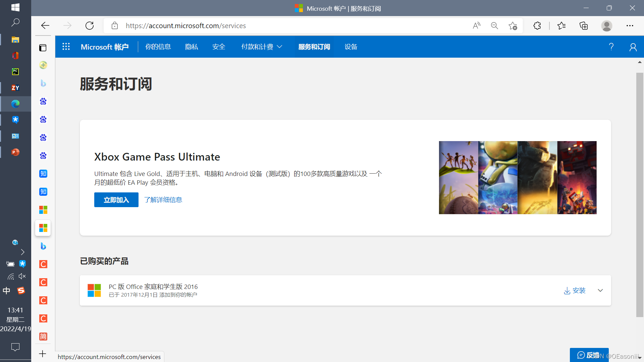Click the page vertical scrollbar
644x362 pixels.
[x=640, y=194]
